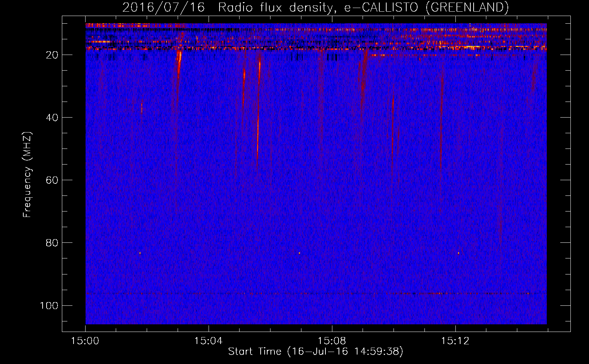Screen dimensions: 589x364
Task: Click the plot title text e-CALLISTO (GREENLAND)
Action: pyautogui.click(x=426, y=7)
